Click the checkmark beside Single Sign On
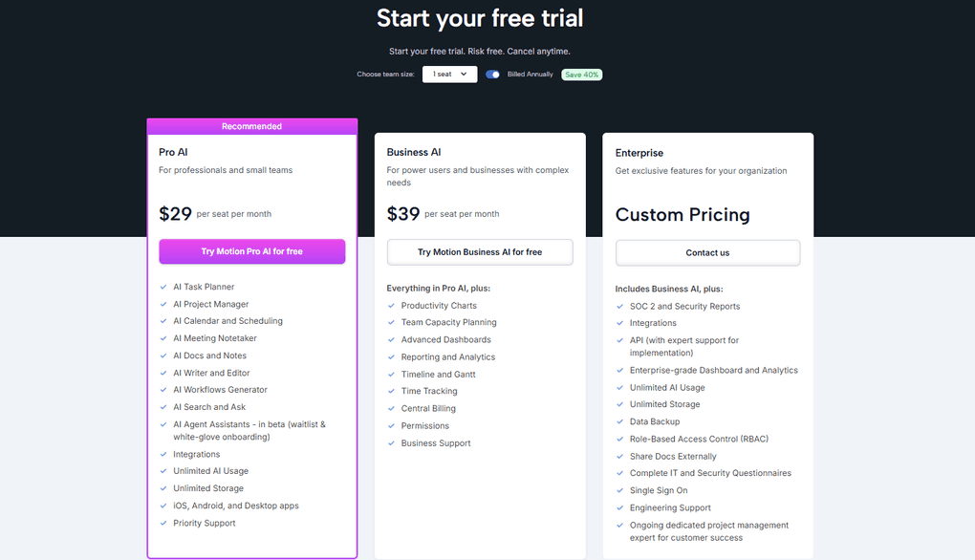 (619, 490)
